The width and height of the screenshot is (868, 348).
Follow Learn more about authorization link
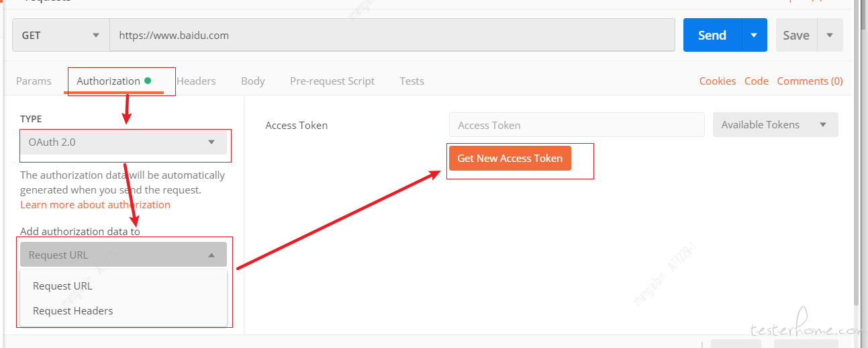pos(95,204)
